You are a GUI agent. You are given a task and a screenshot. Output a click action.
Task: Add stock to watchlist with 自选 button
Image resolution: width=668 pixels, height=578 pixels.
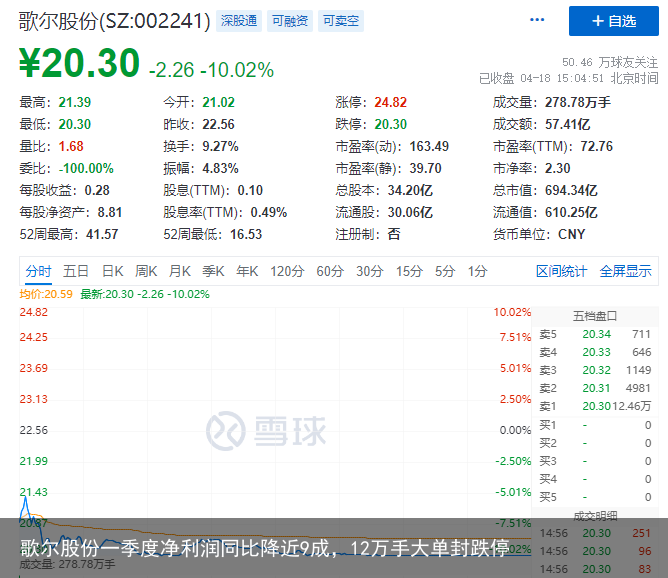(613, 21)
